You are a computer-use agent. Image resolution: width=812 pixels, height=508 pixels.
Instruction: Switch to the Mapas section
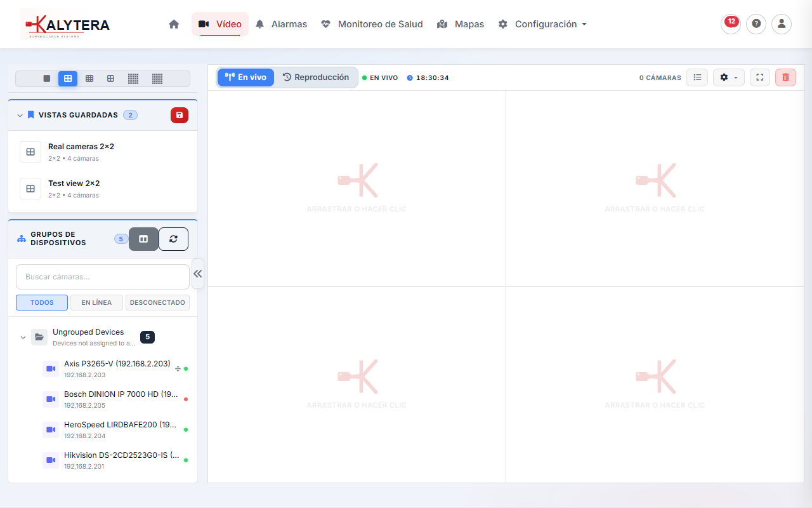pyautogui.click(x=461, y=24)
